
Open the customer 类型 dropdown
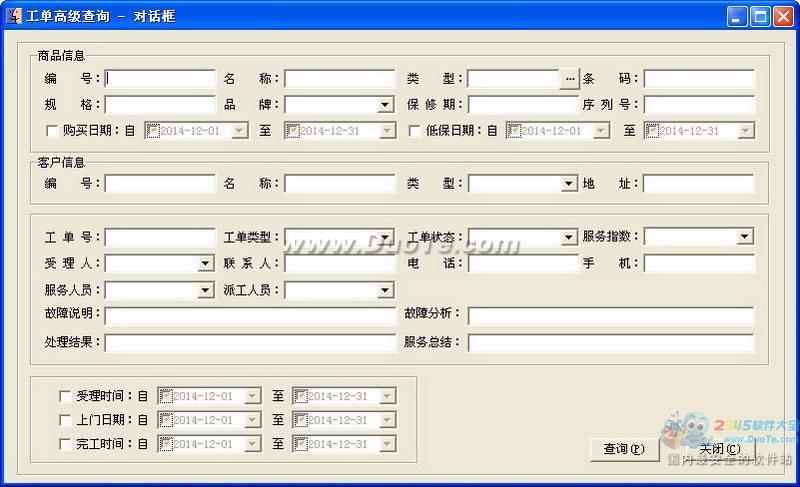569,184
